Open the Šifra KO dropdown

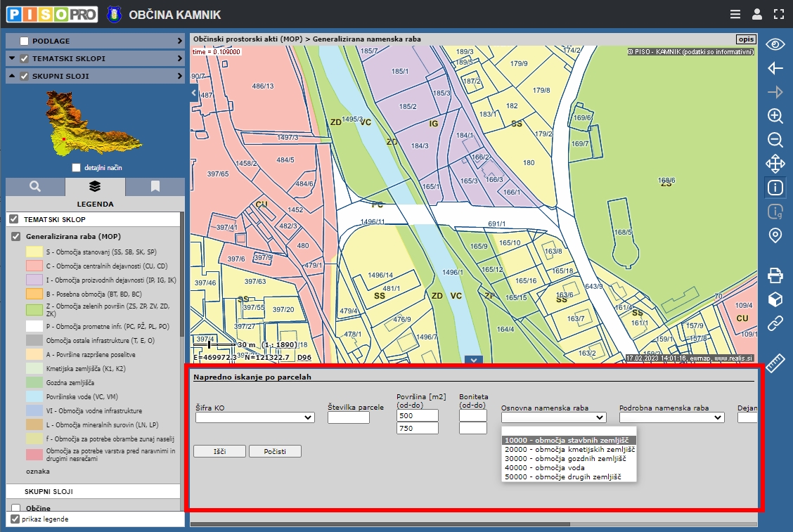254,417
